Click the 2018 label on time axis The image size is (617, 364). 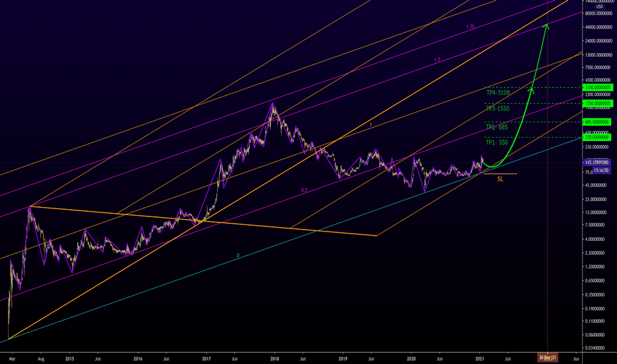(x=275, y=359)
